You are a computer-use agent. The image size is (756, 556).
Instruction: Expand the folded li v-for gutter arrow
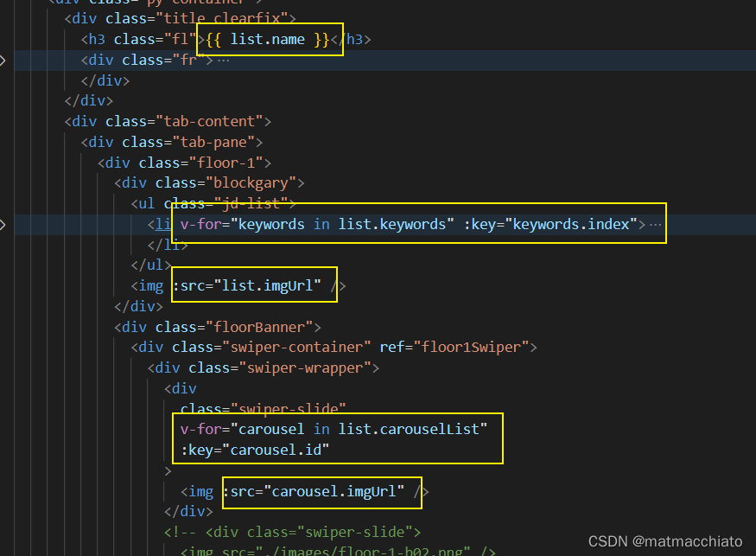(3, 225)
